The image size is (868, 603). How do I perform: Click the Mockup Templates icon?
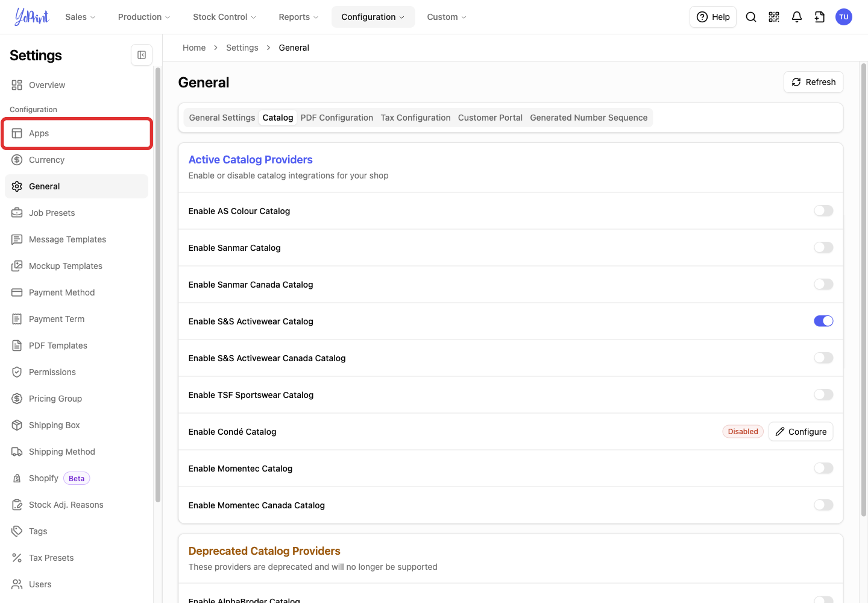(x=17, y=266)
